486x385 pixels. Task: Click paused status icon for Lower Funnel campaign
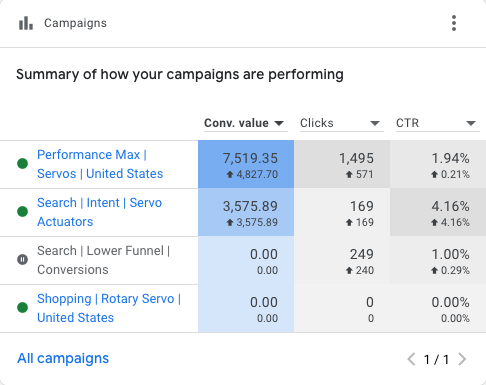click(x=23, y=259)
